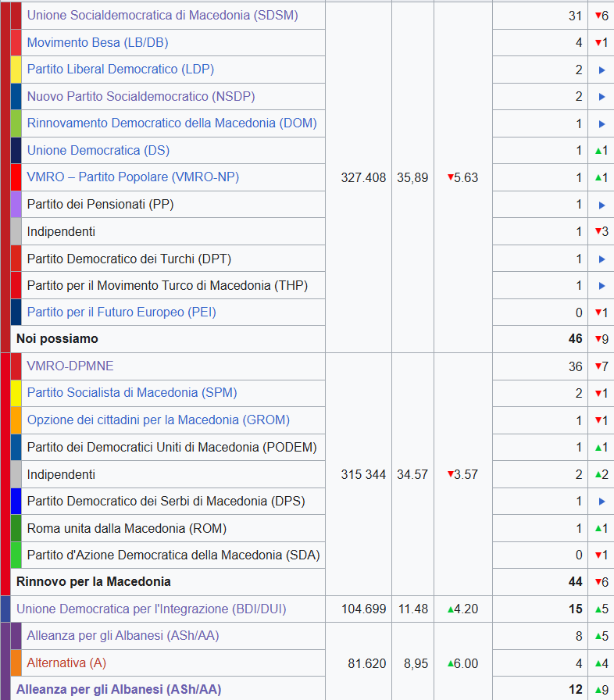Open Unione Democratica per l'Integrazione link

tap(151, 609)
